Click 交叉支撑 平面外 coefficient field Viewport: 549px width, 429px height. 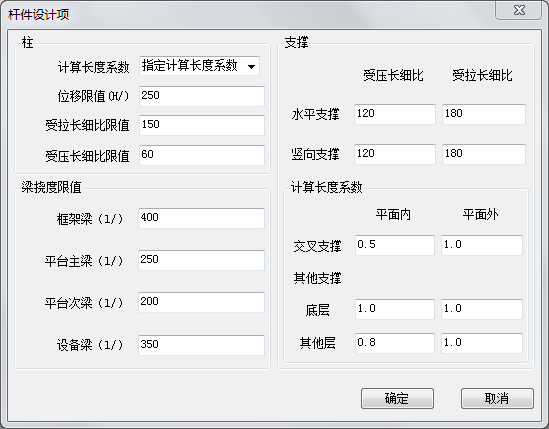point(482,245)
